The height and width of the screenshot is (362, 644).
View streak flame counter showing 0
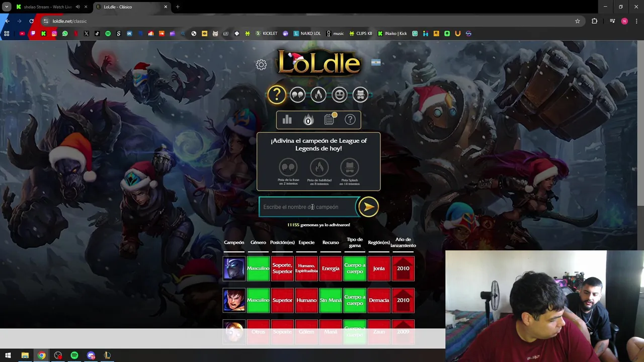308,120
